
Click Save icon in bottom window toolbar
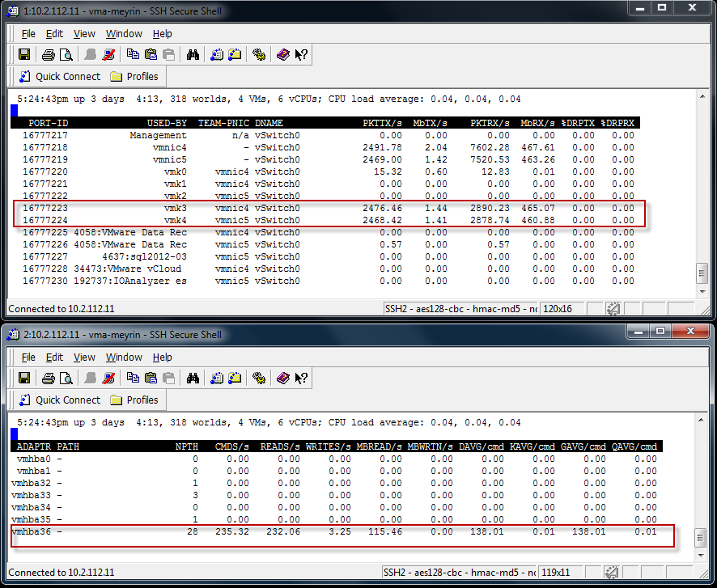tap(24, 379)
